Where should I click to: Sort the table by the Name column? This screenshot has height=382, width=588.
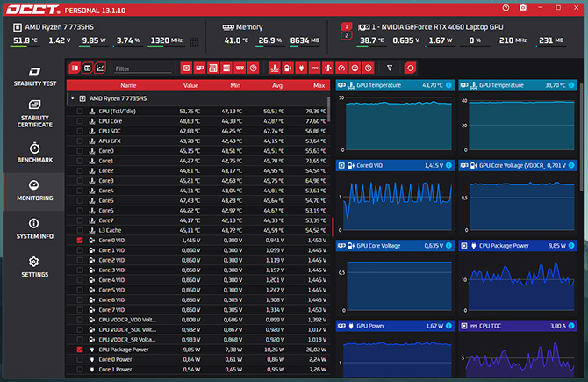[x=128, y=85]
